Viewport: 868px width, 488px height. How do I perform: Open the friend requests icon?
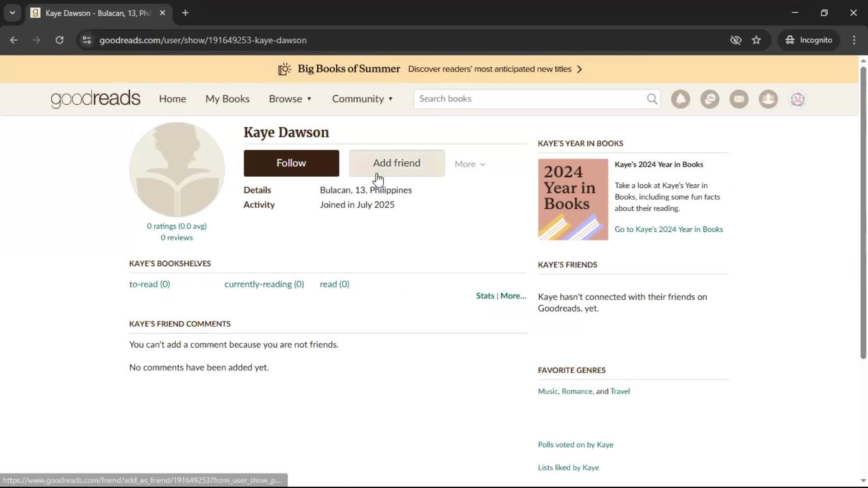pyautogui.click(x=768, y=99)
